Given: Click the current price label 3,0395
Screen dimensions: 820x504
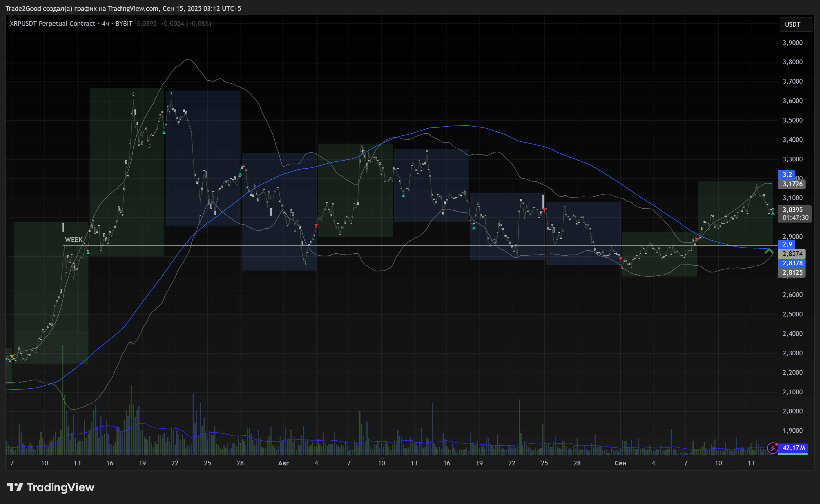Looking at the screenshot, I should (x=792, y=210).
